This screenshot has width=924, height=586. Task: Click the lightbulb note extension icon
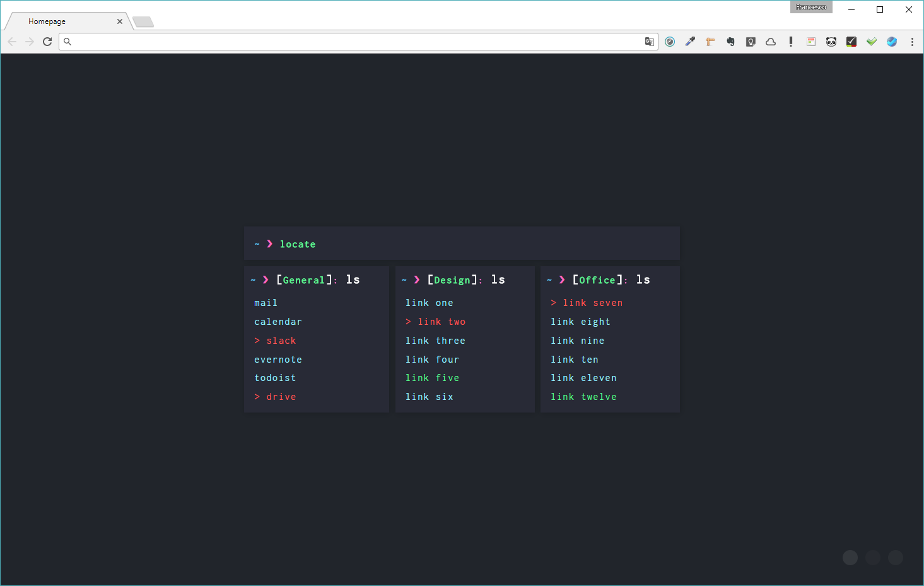(751, 42)
